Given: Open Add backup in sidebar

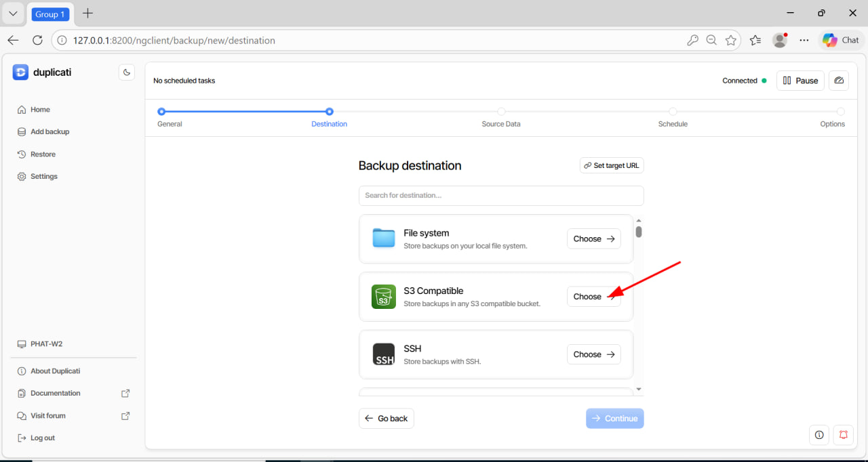Looking at the screenshot, I should pyautogui.click(x=50, y=131).
